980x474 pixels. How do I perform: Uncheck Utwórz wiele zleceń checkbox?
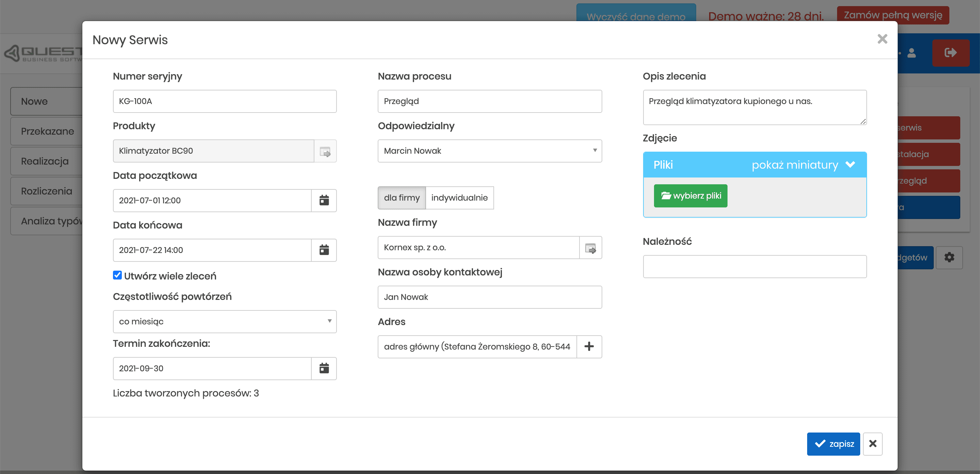(117, 275)
